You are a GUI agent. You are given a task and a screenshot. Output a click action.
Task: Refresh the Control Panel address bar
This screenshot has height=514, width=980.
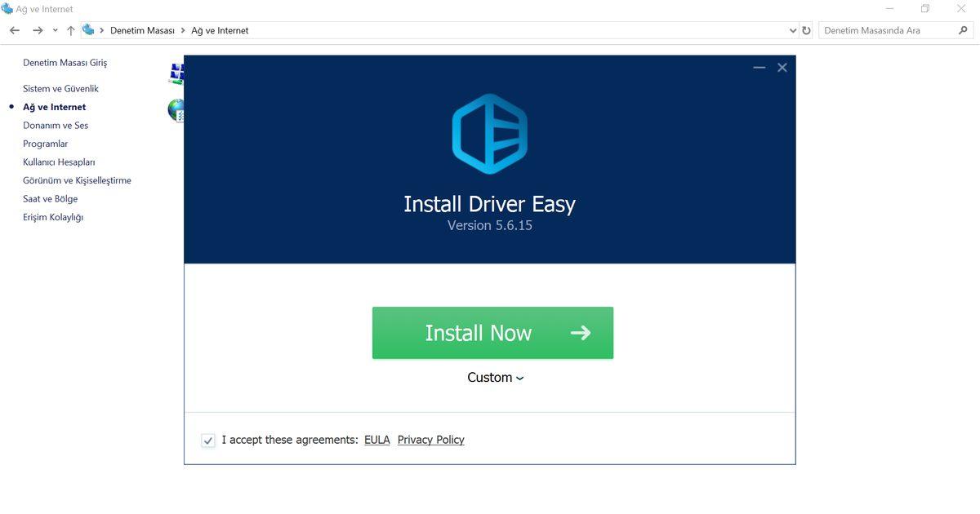click(x=807, y=30)
